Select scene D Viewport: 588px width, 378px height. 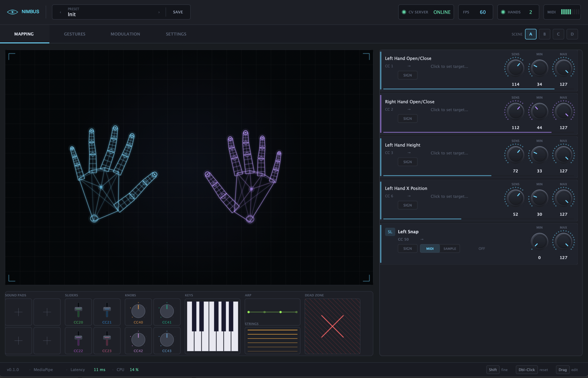click(x=572, y=34)
